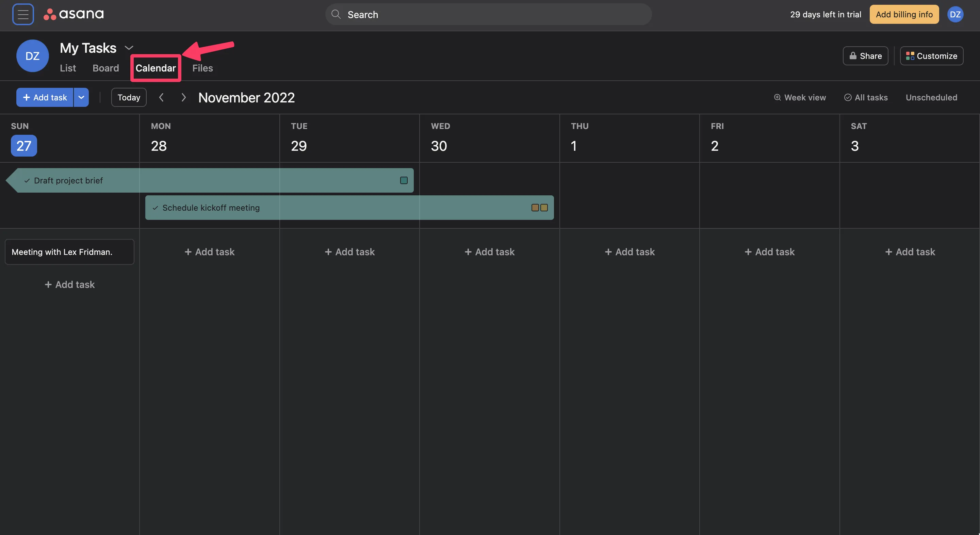Toggle Week view
This screenshot has width=980, height=535.
click(x=800, y=97)
